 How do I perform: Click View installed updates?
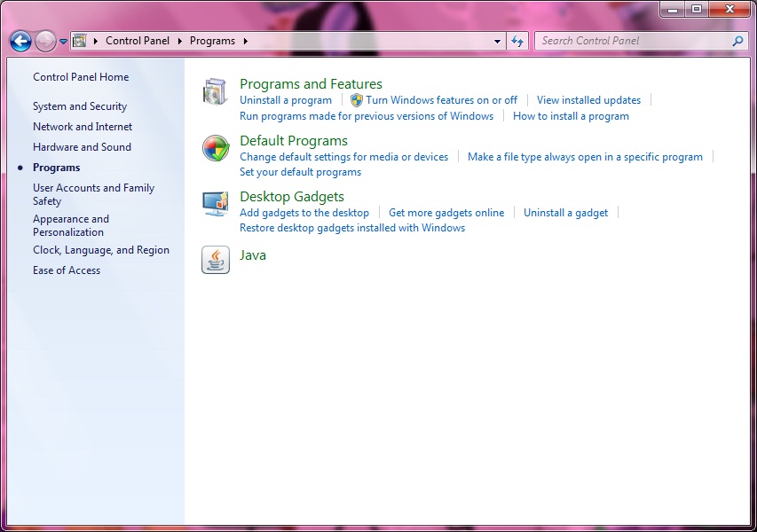point(588,100)
